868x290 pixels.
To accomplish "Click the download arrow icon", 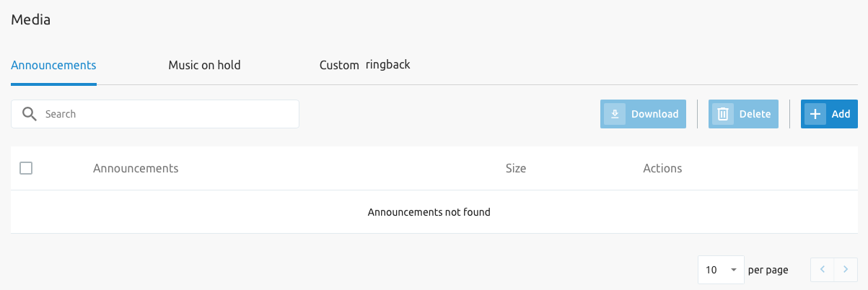I will pyautogui.click(x=615, y=114).
